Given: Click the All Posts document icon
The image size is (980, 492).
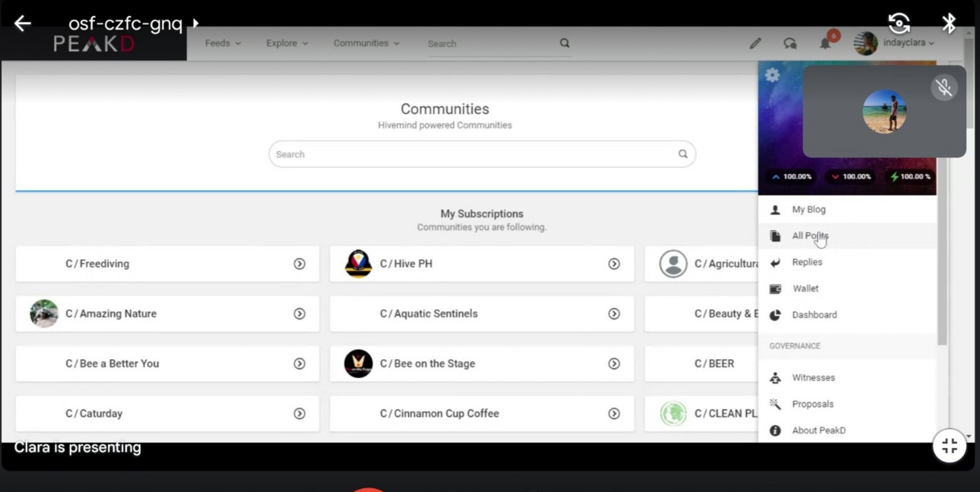Looking at the screenshot, I should tap(775, 236).
